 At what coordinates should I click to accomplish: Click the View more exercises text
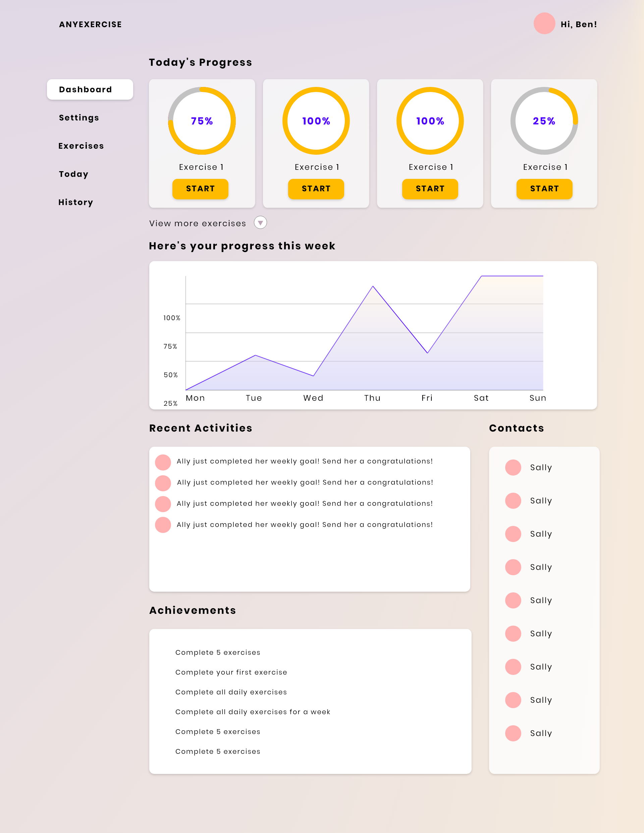(x=198, y=224)
